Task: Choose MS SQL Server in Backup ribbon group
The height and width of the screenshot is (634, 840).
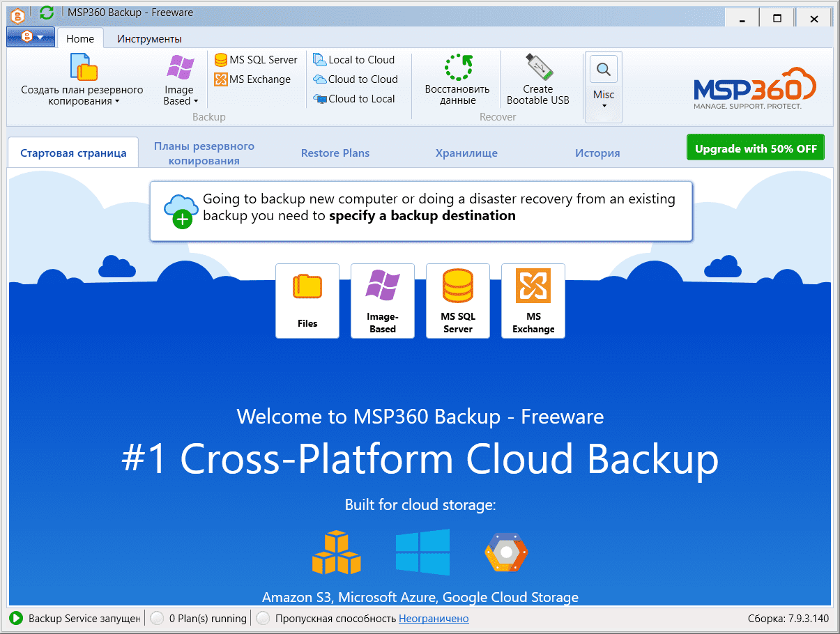Action: pyautogui.click(x=256, y=60)
